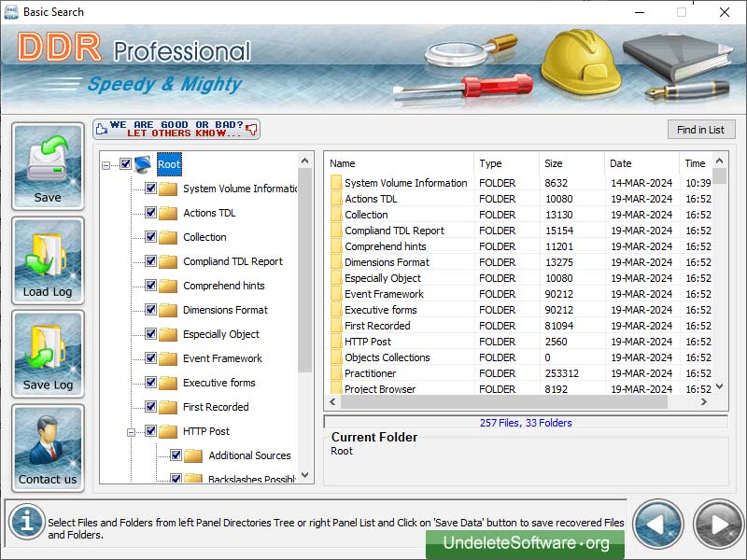Click the Practitioner folder icon in list
Image resolution: width=747 pixels, height=560 pixels.
tap(336, 373)
